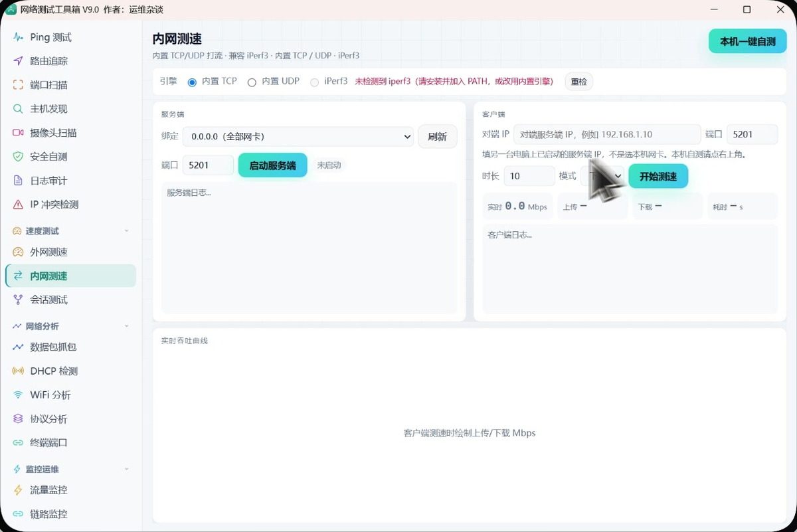Click the 下载 stat box
797x532 pixels.
click(x=667, y=207)
